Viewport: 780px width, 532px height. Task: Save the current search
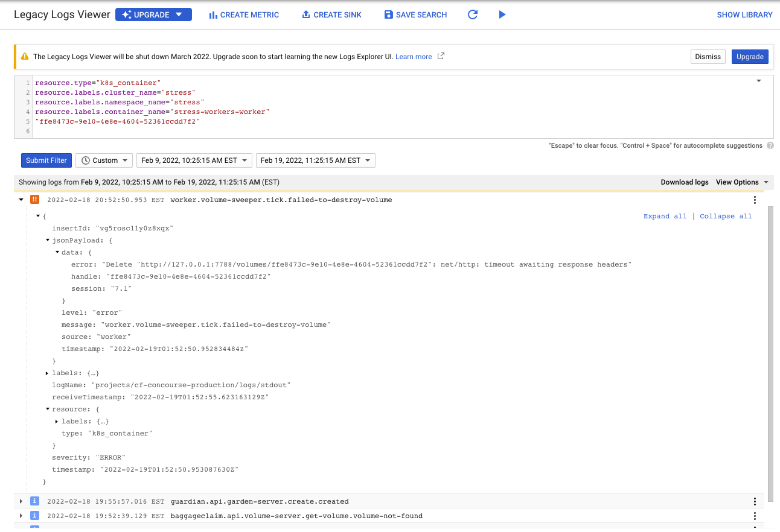pyautogui.click(x=415, y=14)
